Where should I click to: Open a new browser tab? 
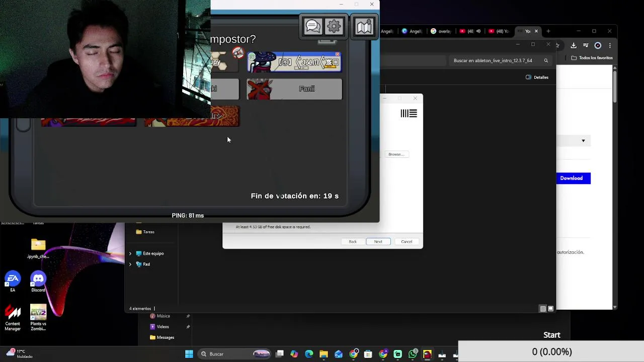click(548, 31)
